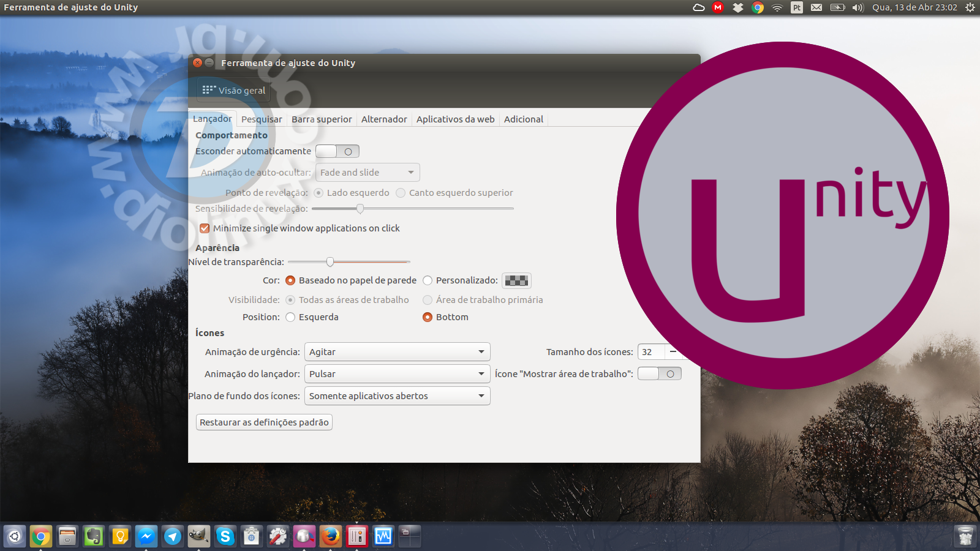Uncheck Minimize single window applications on click
The width and height of the screenshot is (980, 551).
pyautogui.click(x=205, y=228)
